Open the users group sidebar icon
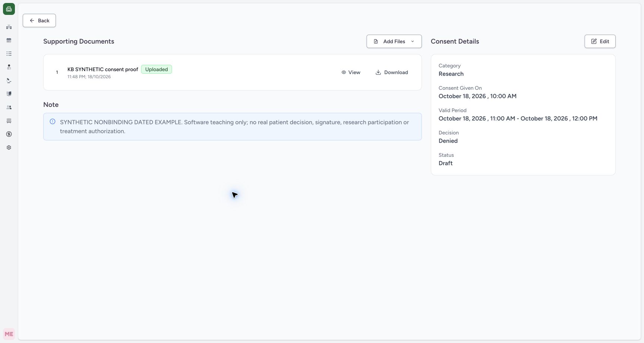The image size is (644, 343). click(9, 107)
